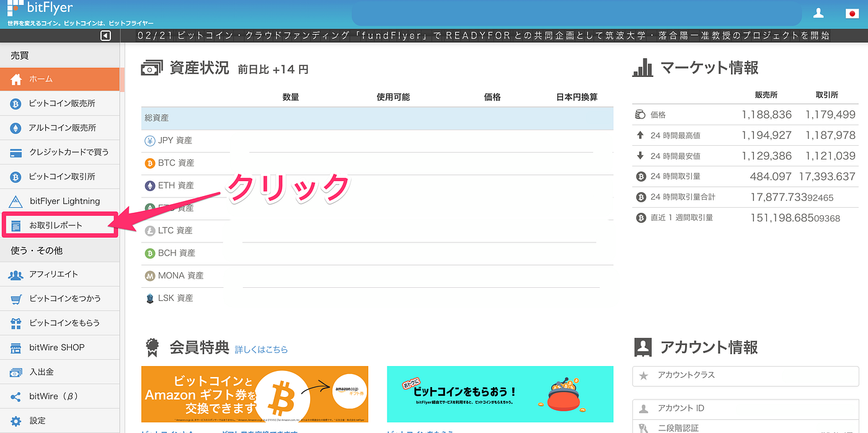Click the 24 時間最高値 row label
The height and width of the screenshot is (433, 868).
[x=675, y=135]
